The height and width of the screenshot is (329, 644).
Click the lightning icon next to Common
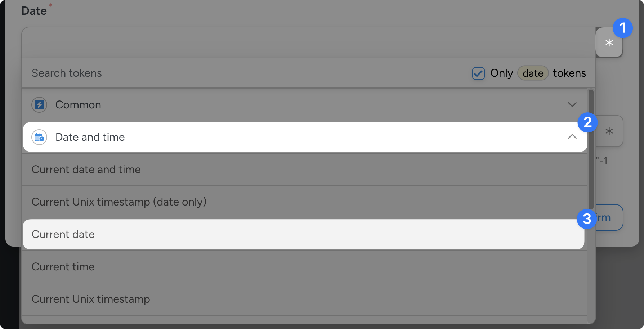pos(39,105)
